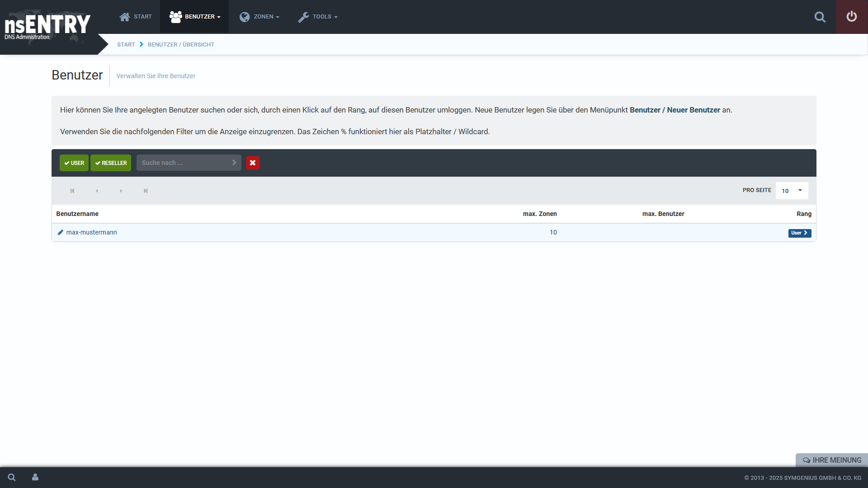Go to first page of results
The width and height of the screenshot is (868, 488).
pyautogui.click(x=72, y=191)
